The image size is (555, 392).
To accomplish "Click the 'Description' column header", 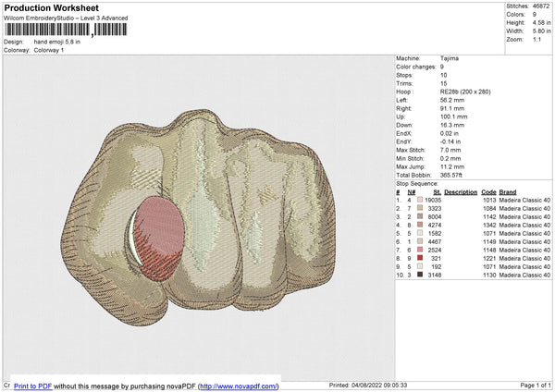I will (461, 192).
